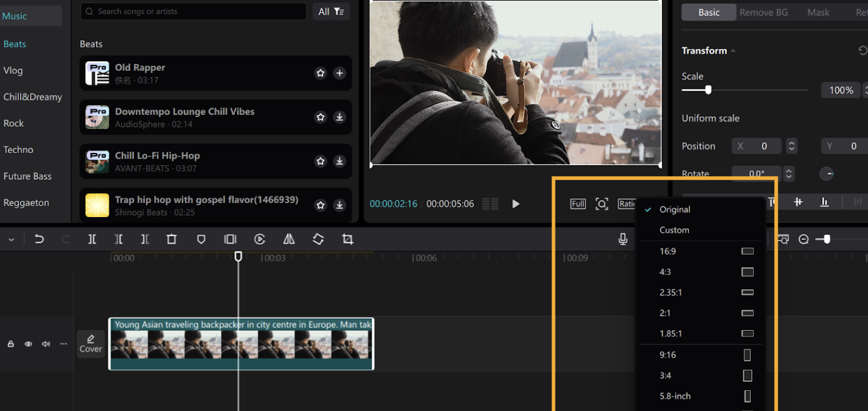This screenshot has width=868, height=411.
Task: Download the Old Rapper track
Action: click(x=339, y=73)
